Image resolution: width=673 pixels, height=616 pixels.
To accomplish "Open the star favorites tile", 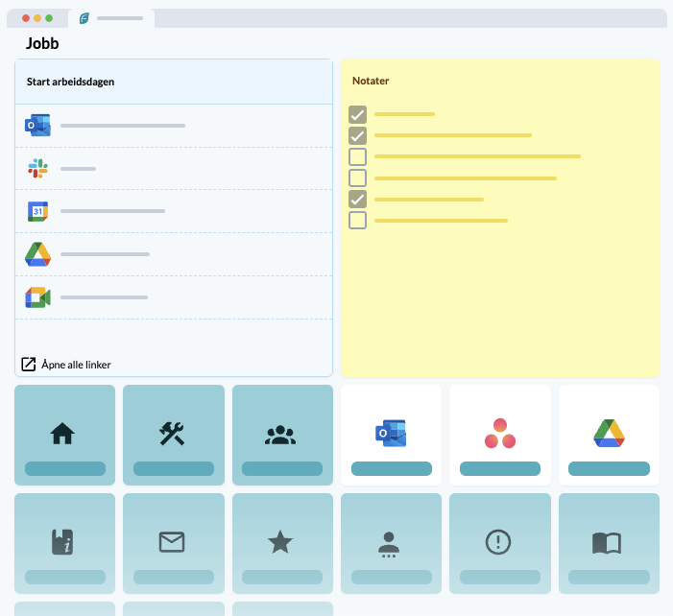I will tap(282, 543).
